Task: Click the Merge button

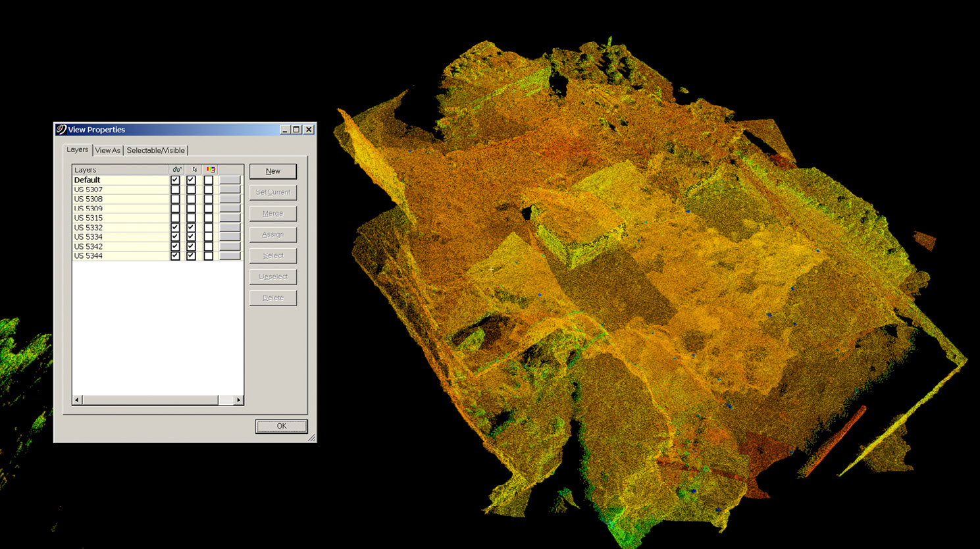Action: [x=273, y=213]
